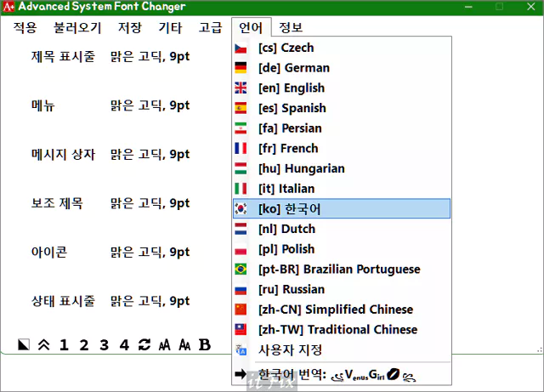
Task: Choose [pt-BR] Brazilian Portuguese
Action: point(342,269)
